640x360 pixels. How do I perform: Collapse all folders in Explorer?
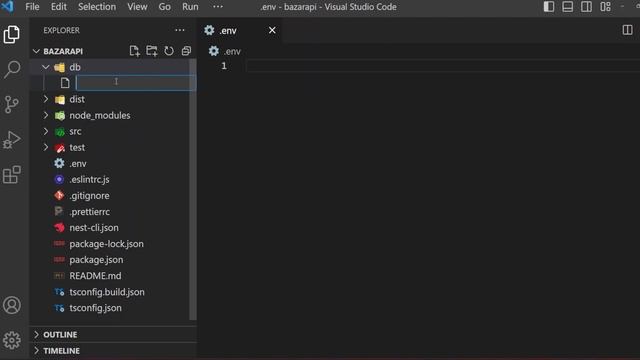(x=187, y=51)
